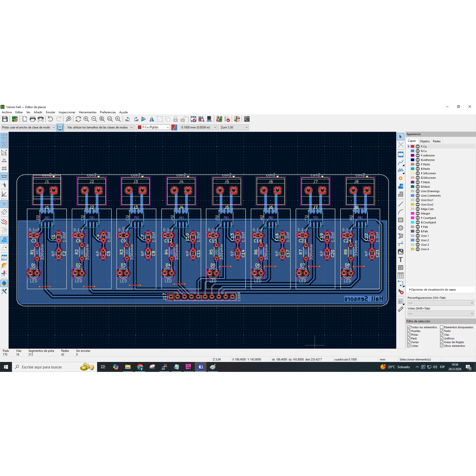
Task: Click the Undo icon
Action: [50, 119]
